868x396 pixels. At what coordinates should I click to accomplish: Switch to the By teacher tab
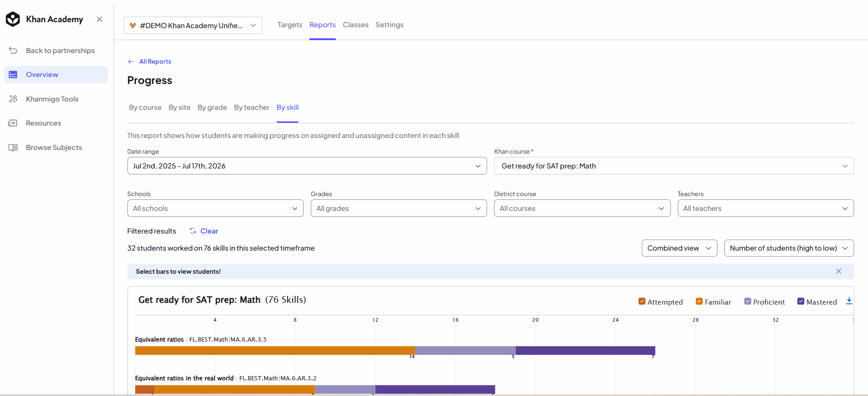pos(252,108)
